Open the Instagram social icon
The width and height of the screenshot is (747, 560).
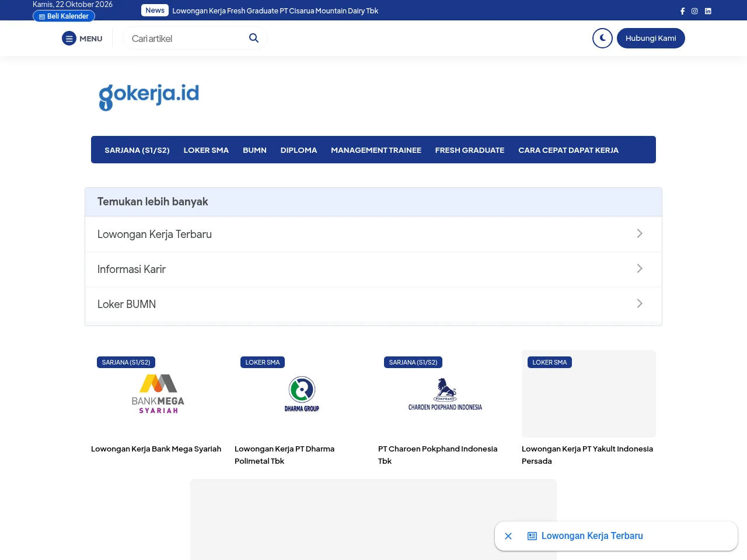[x=694, y=11]
